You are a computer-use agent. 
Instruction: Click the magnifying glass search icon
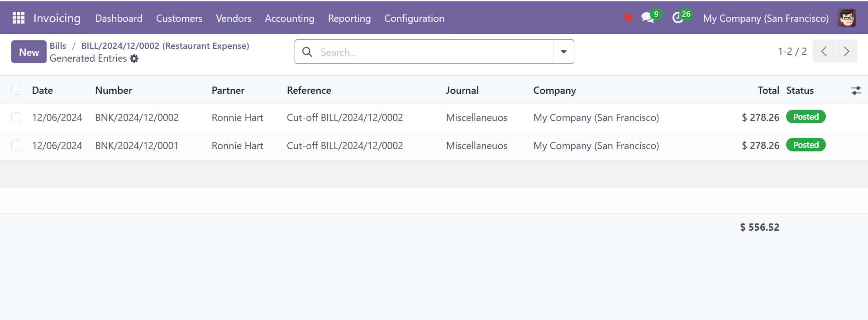pos(307,52)
